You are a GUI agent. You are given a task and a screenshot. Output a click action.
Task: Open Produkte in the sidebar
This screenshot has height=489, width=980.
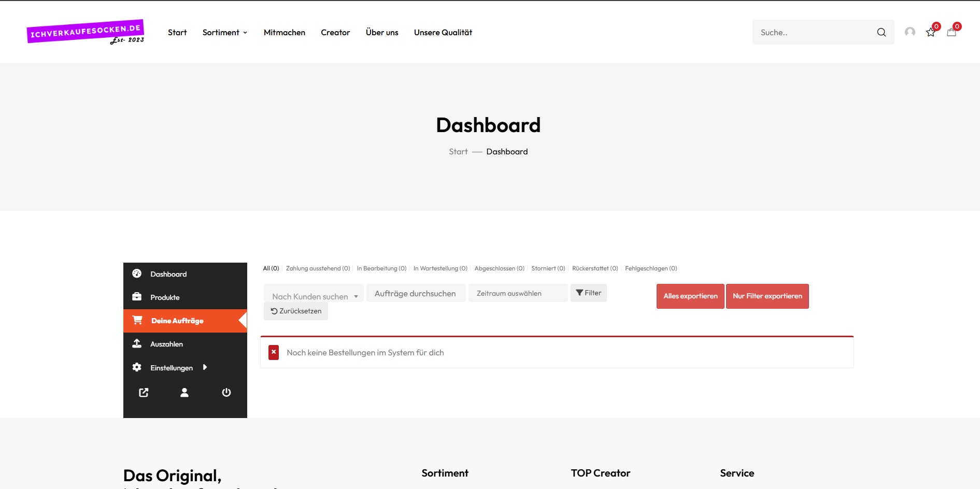(x=165, y=297)
